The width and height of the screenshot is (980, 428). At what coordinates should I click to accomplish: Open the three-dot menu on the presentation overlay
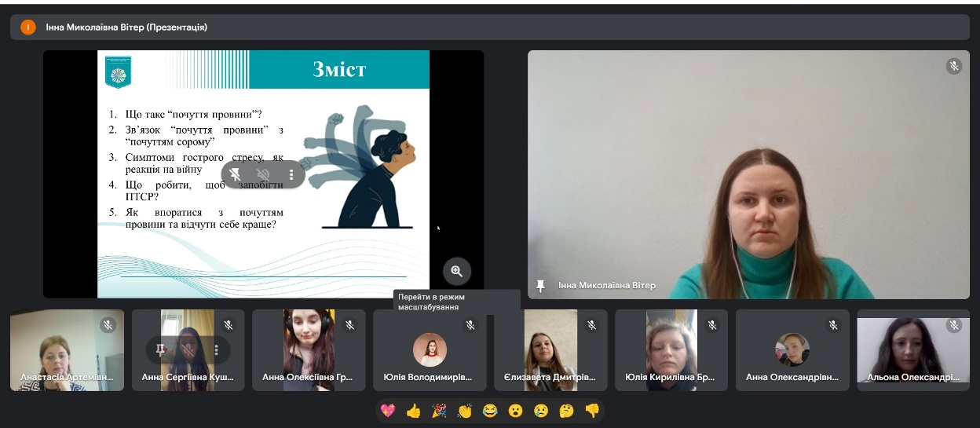coord(291,174)
